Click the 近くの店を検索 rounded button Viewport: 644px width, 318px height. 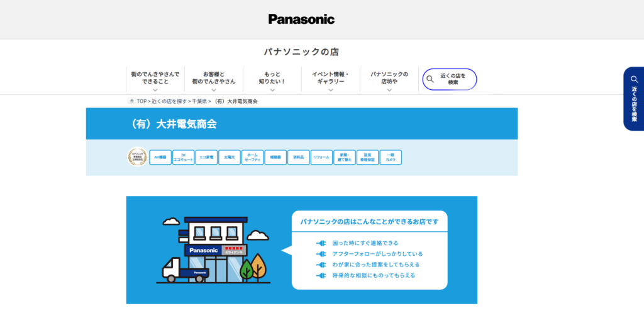pos(450,79)
